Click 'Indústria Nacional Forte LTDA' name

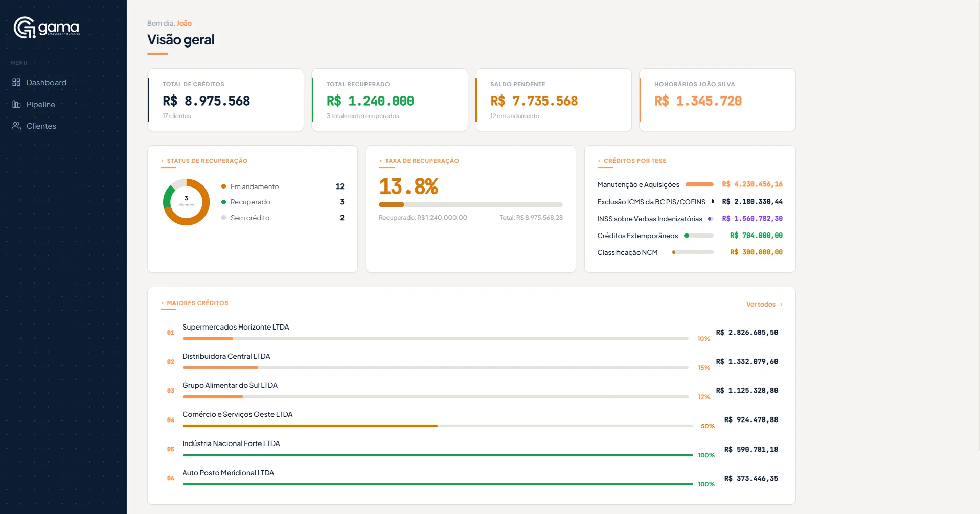coord(231,443)
